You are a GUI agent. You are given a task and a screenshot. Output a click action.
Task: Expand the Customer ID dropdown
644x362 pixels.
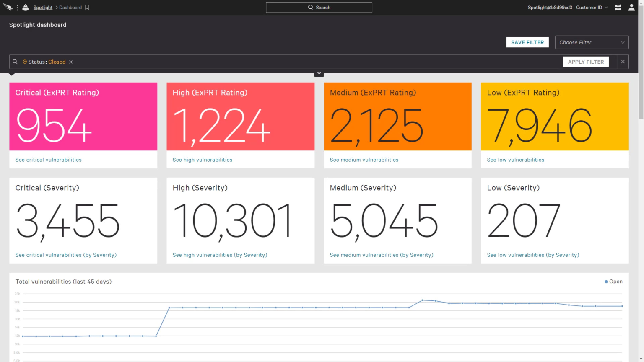592,8
